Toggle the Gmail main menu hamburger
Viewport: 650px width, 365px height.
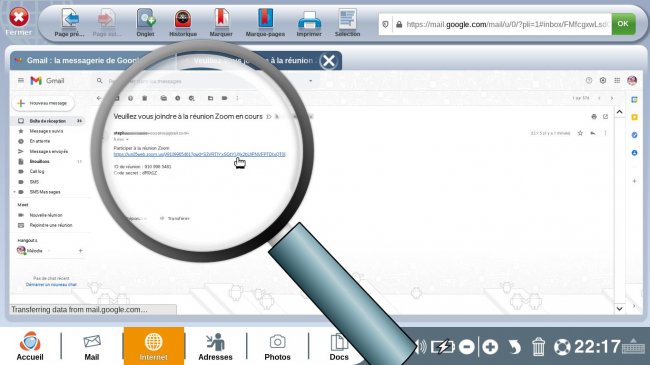point(21,80)
